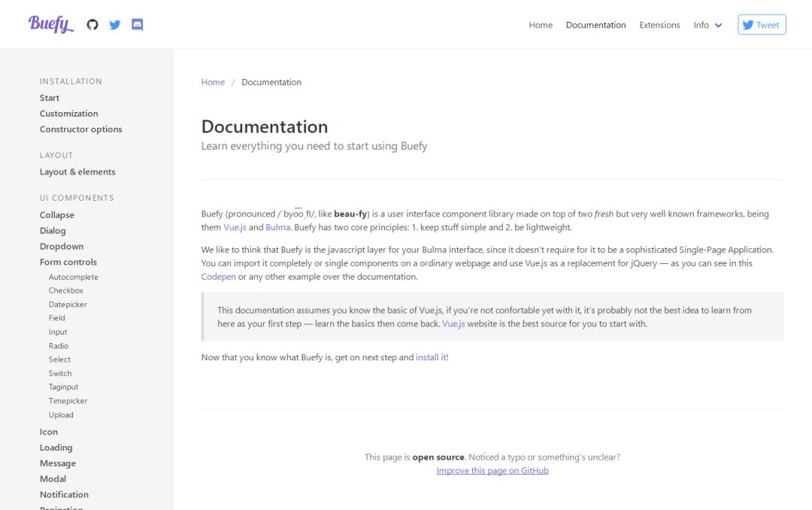Click the Tweet button
Viewport: 812px width, 510px height.
tap(762, 25)
